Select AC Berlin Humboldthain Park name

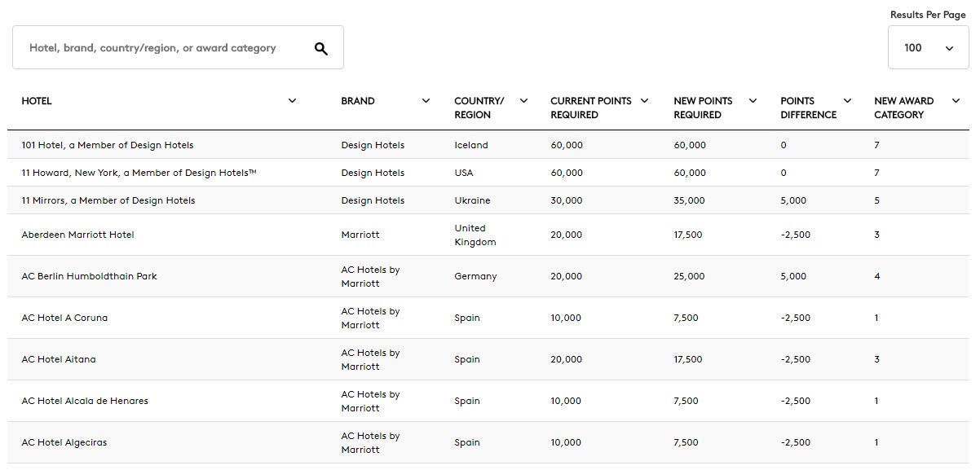pos(89,276)
